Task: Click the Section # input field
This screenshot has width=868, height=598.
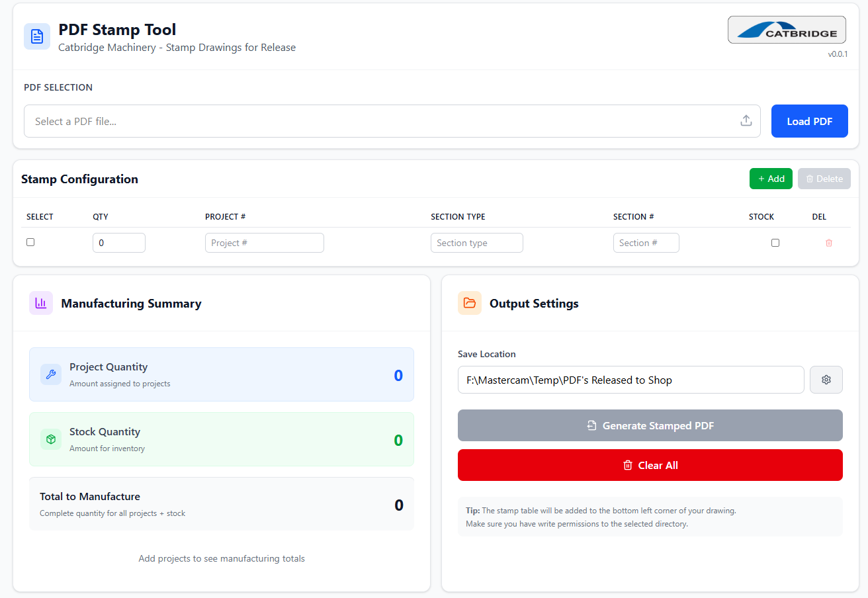Action: tap(646, 243)
